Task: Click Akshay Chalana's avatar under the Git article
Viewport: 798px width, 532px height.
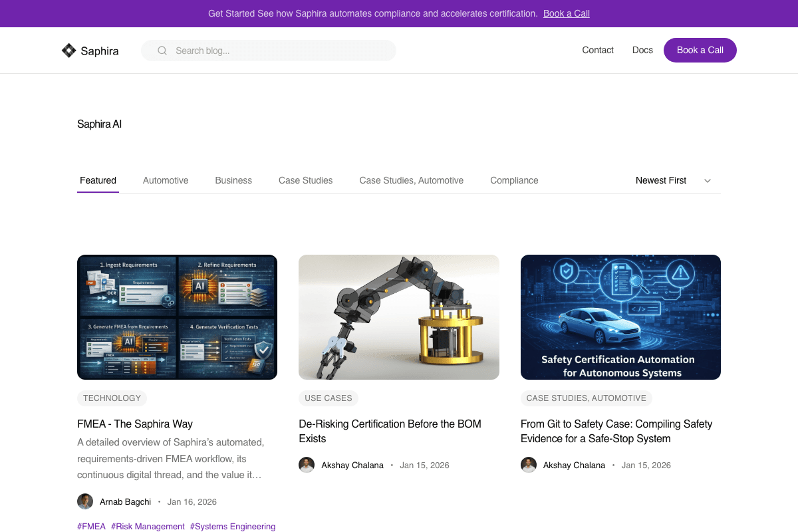Action: (x=528, y=465)
